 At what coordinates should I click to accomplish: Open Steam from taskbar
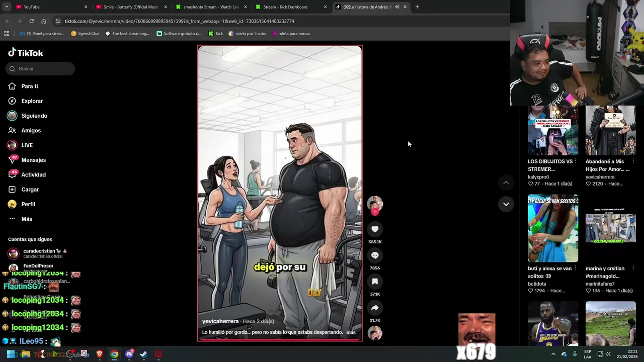(x=143, y=354)
